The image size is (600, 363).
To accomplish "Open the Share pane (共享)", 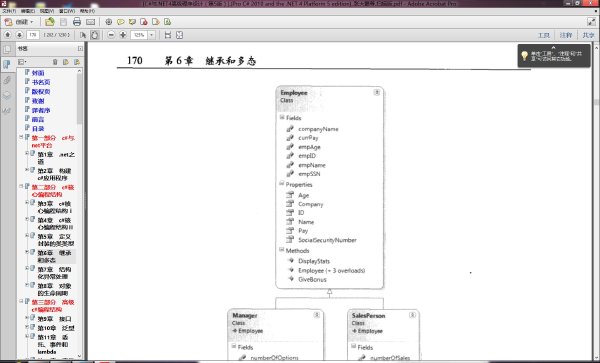I will click(588, 35).
